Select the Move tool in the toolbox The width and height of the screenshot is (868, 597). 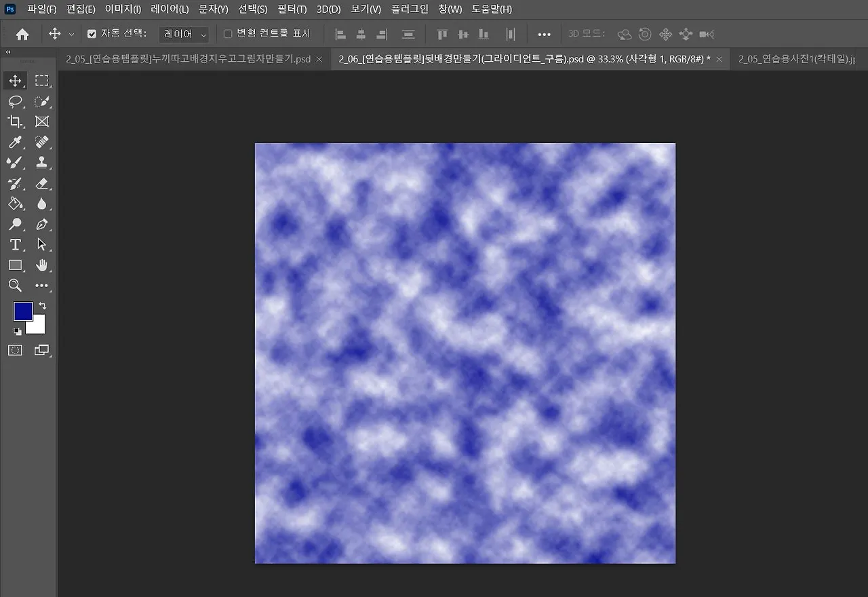click(x=15, y=81)
